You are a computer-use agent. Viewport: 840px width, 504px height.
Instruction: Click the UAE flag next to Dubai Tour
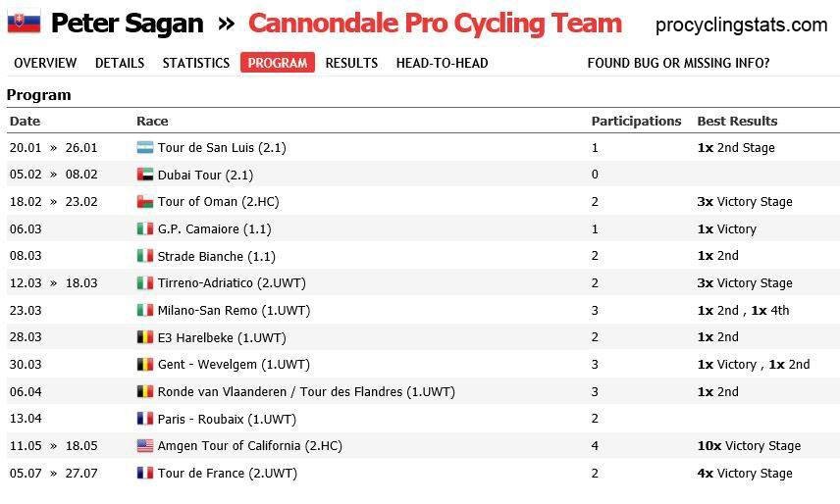pos(145,175)
